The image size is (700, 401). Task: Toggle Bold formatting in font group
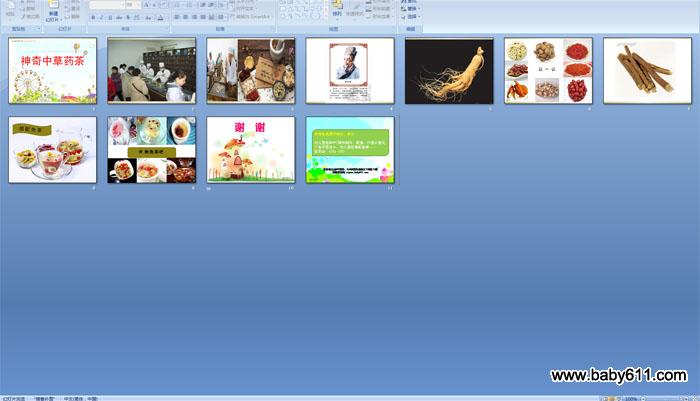coord(94,17)
